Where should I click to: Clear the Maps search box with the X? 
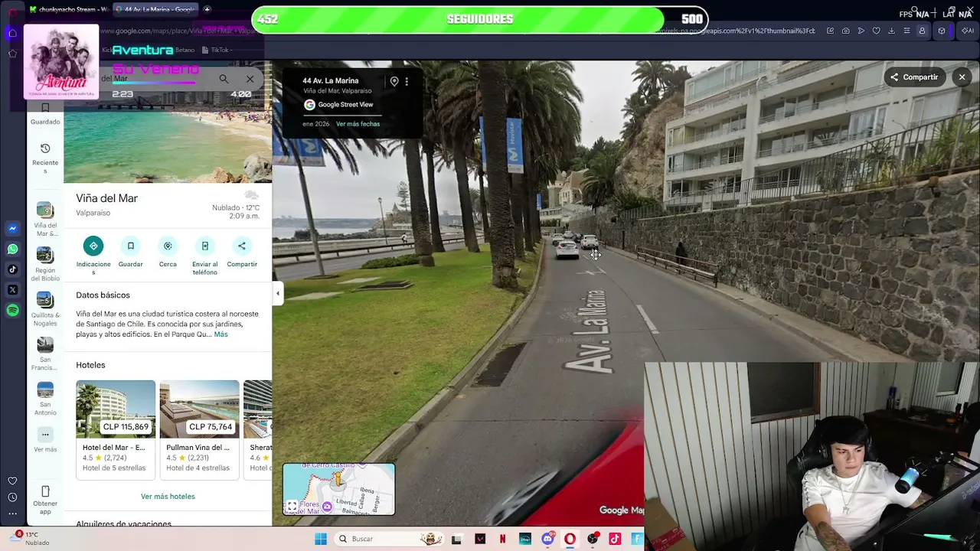(250, 79)
